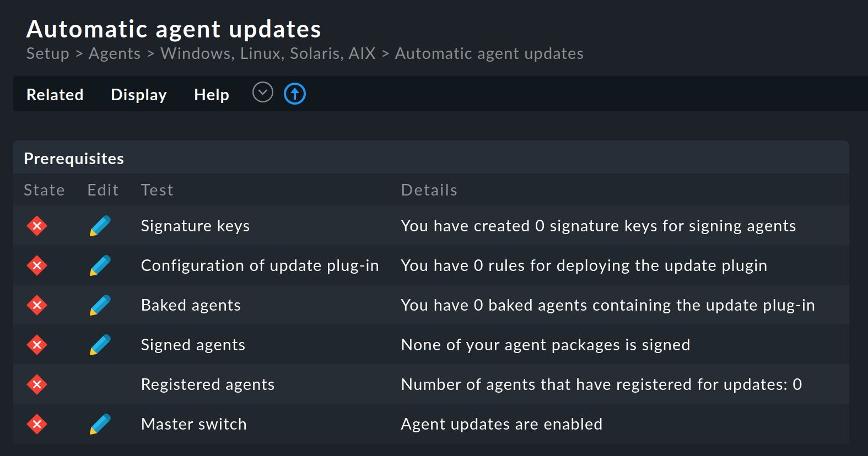868x456 pixels.
Task: Click the failed state marker for Signed agents
Action: pyautogui.click(x=36, y=345)
